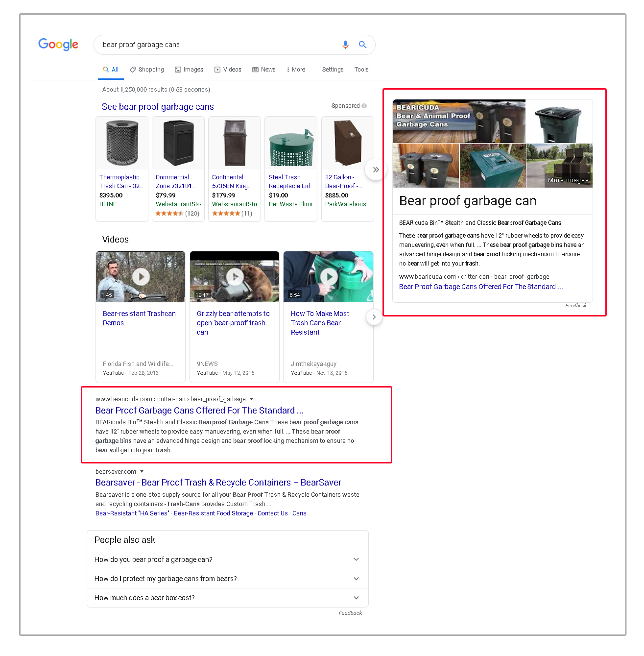
Task: Click the ParkWarehouse seller name
Action: (348, 204)
